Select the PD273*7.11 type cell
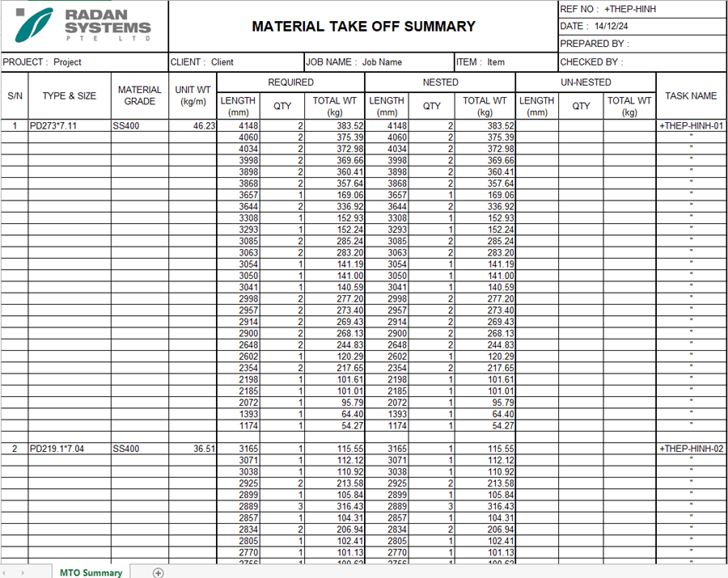 point(70,126)
